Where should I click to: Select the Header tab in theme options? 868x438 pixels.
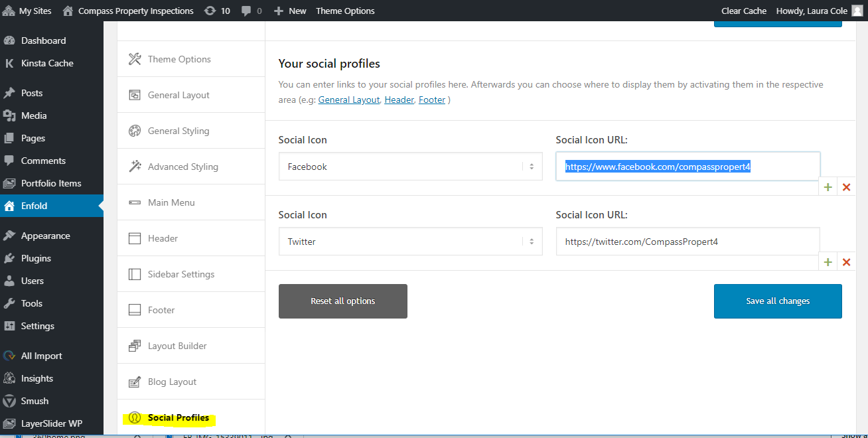tap(191, 238)
